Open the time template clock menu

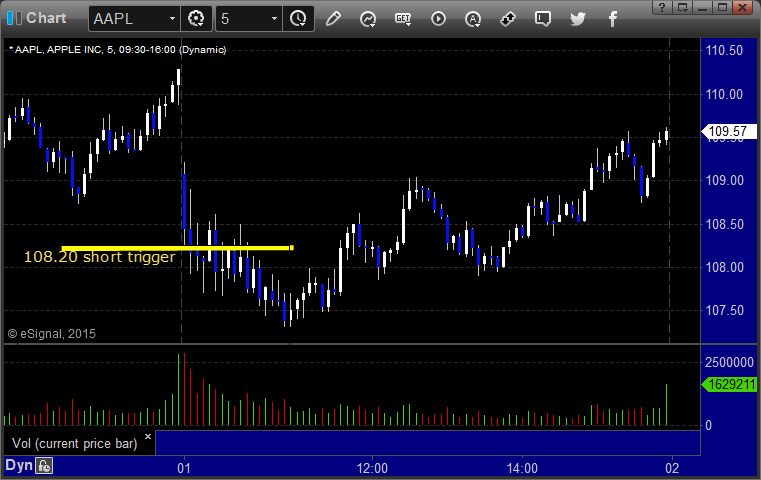298,19
